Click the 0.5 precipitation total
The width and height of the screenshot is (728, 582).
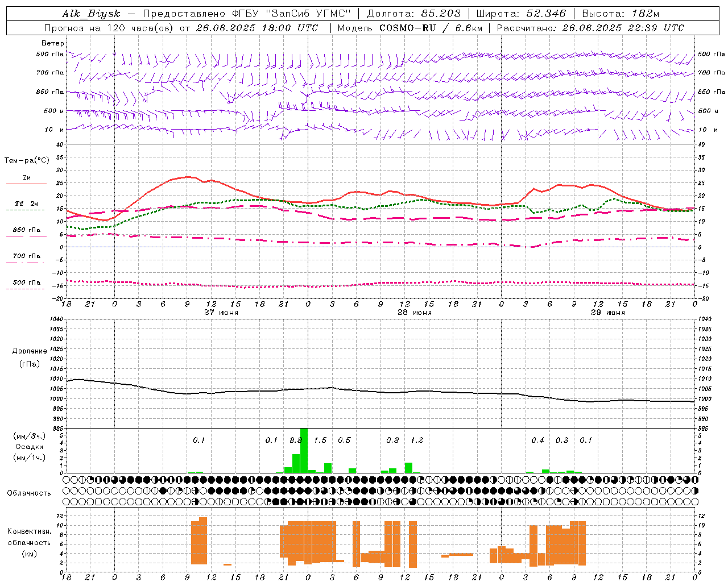coord(344,440)
